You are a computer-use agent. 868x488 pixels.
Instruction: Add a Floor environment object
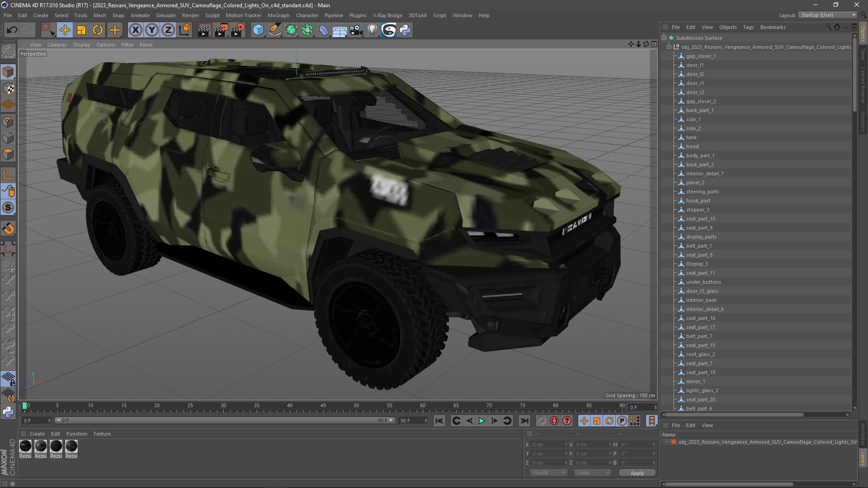pos(340,30)
